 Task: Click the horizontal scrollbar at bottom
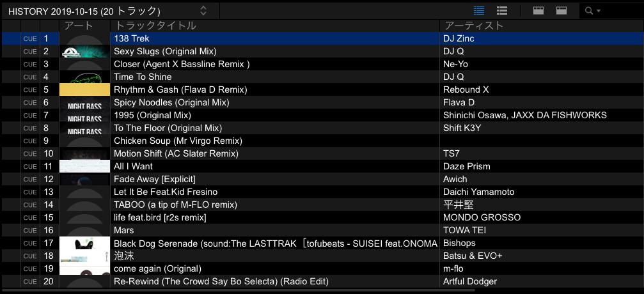(x=238, y=291)
